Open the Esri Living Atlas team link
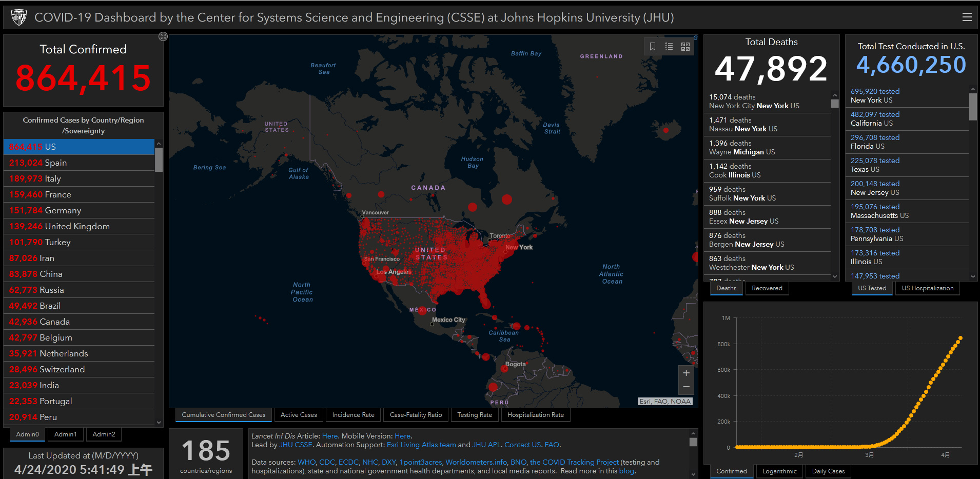The width and height of the screenshot is (980, 479). click(x=421, y=445)
